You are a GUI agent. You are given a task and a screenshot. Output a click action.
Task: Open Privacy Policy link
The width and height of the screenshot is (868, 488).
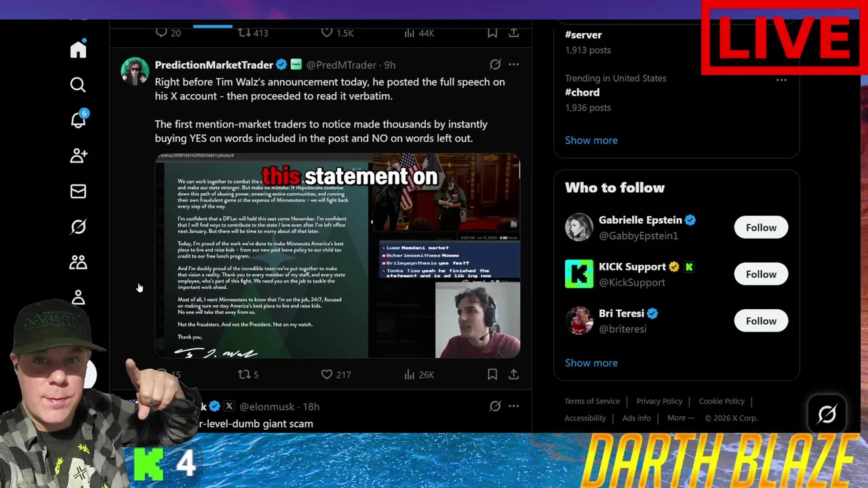[659, 401]
